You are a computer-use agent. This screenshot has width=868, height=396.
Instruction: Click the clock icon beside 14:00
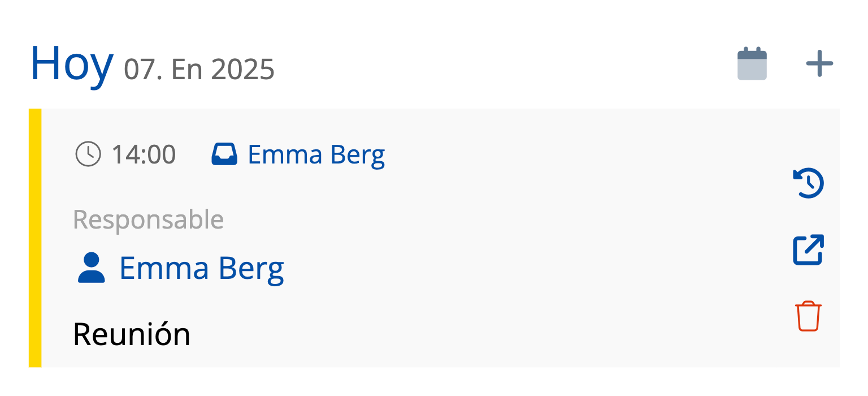point(88,154)
